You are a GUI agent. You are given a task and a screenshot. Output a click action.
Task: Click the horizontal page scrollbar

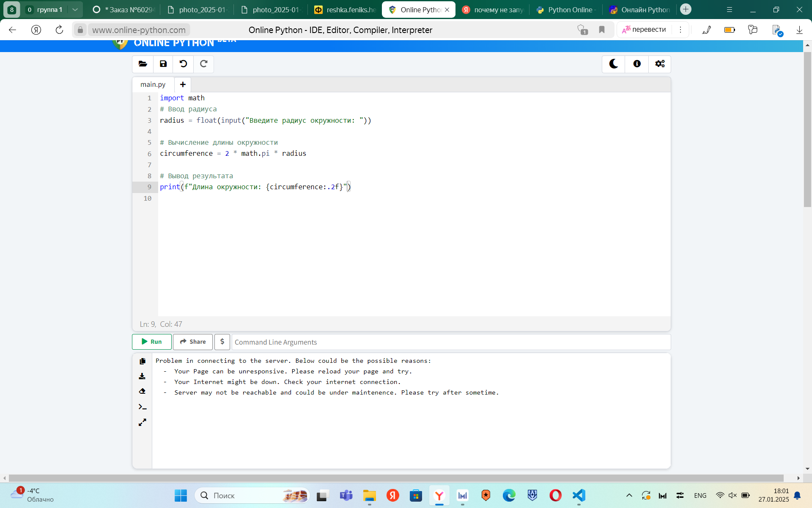pos(396,478)
